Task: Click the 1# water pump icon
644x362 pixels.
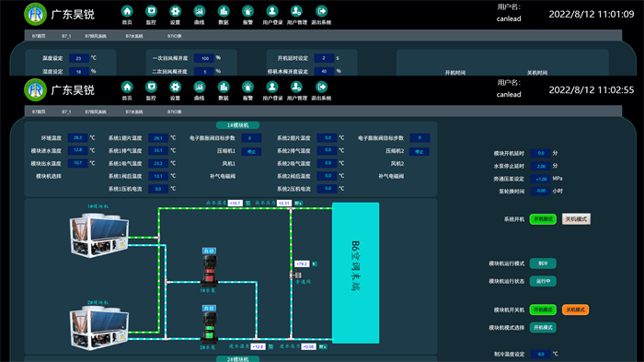Action: coord(210,270)
